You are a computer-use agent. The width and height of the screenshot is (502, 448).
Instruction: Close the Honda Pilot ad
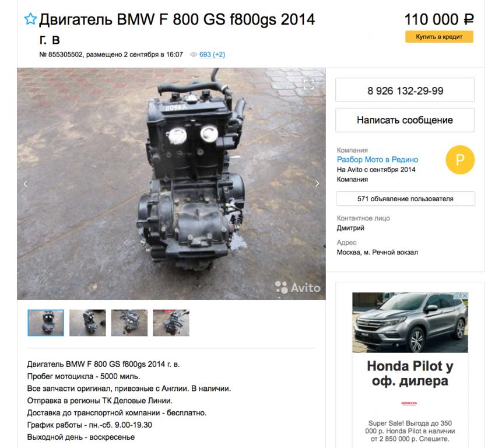coord(465,295)
